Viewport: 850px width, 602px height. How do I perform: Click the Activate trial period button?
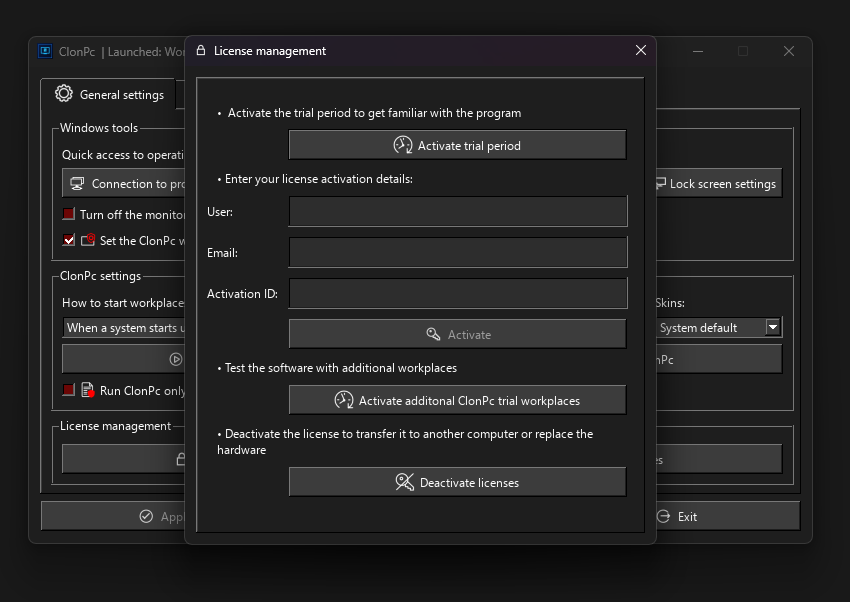(458, 145)
